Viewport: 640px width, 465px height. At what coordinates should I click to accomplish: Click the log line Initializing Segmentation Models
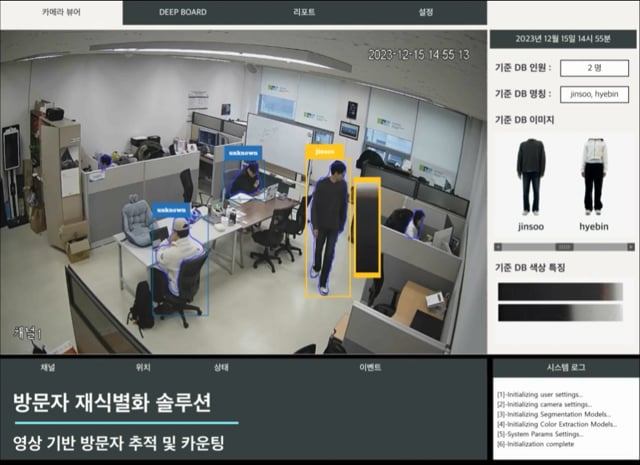554,414
